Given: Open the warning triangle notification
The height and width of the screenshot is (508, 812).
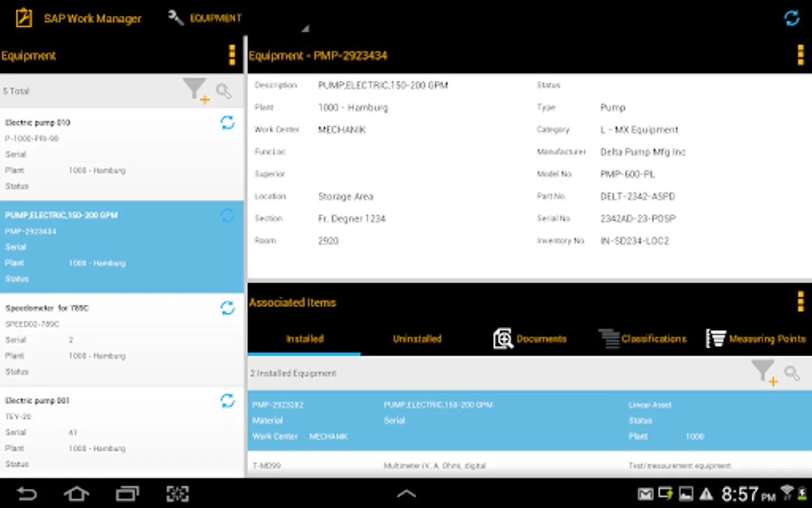Looking at the screenshot, I should pyautogui.click(x=706, y=494).
